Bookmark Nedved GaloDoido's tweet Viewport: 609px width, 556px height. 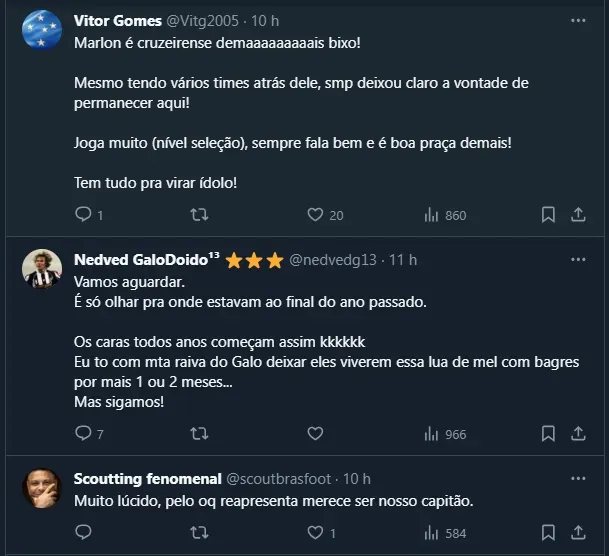548,433
